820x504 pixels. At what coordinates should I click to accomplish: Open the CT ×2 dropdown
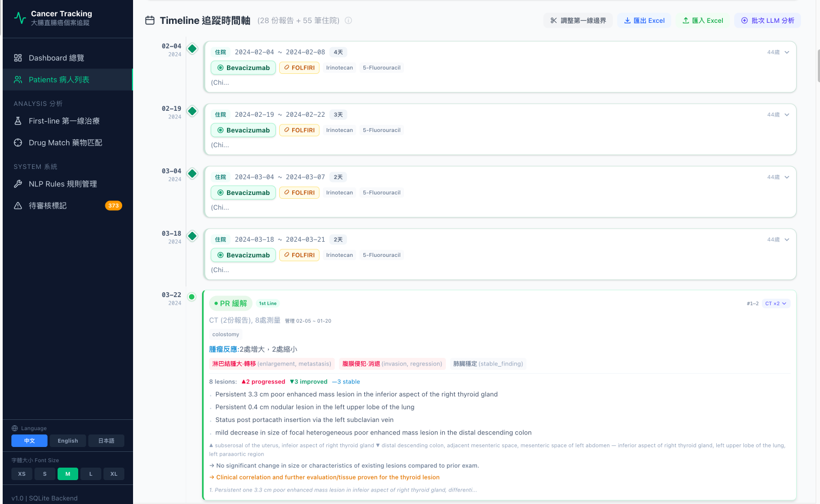[776, 304]
